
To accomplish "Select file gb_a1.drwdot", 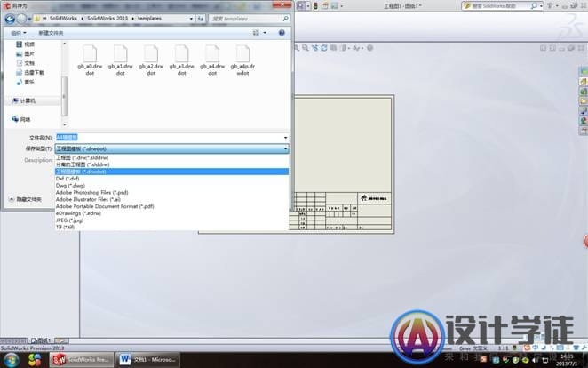I will click(x=121, y=60).
